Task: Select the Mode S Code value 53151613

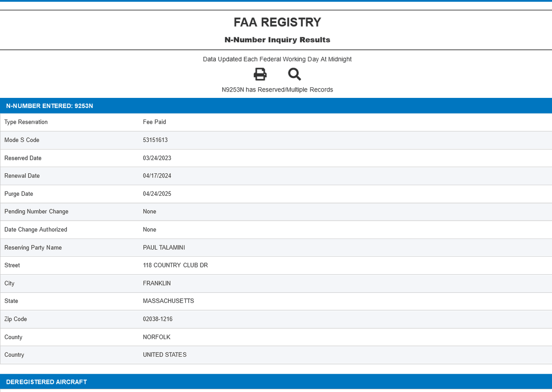Action: click(x=155, y=140)
